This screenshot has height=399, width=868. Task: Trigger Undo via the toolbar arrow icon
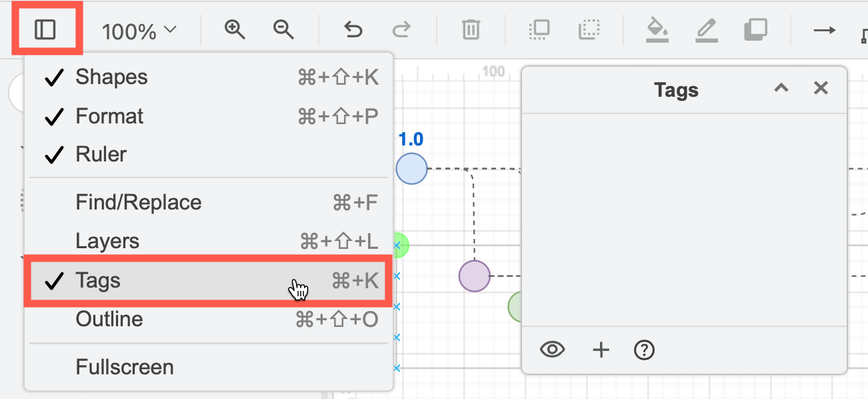click(353, 29)
